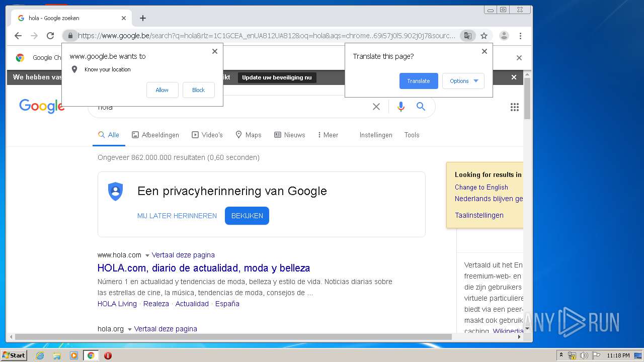Switch to Nieuws tab
The width and height of the screenshot is (644, 362).
tap(290, 135)
